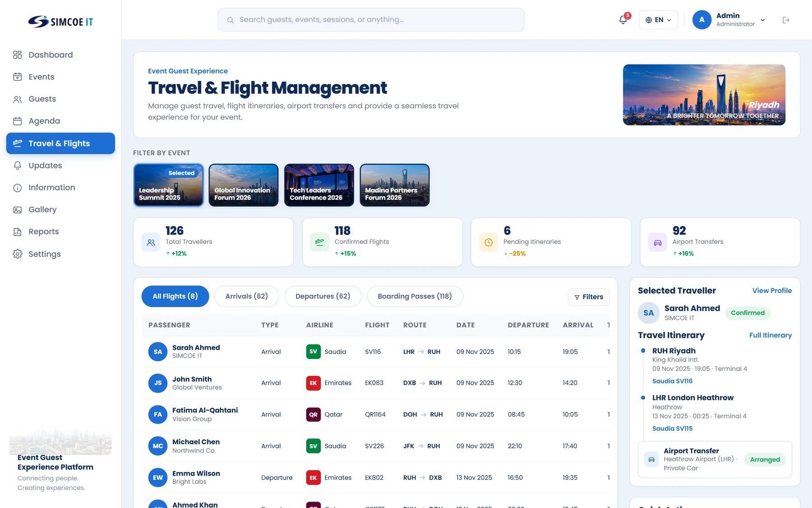Click the Events calendar icon
812x508 pixels.
[x=18, y=77]
